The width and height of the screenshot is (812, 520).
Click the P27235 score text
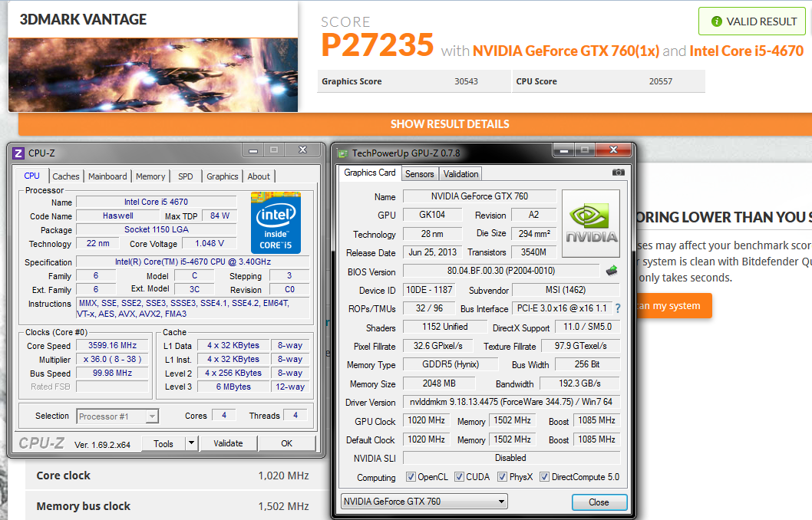pyautogui.click(x=377, y=45)
